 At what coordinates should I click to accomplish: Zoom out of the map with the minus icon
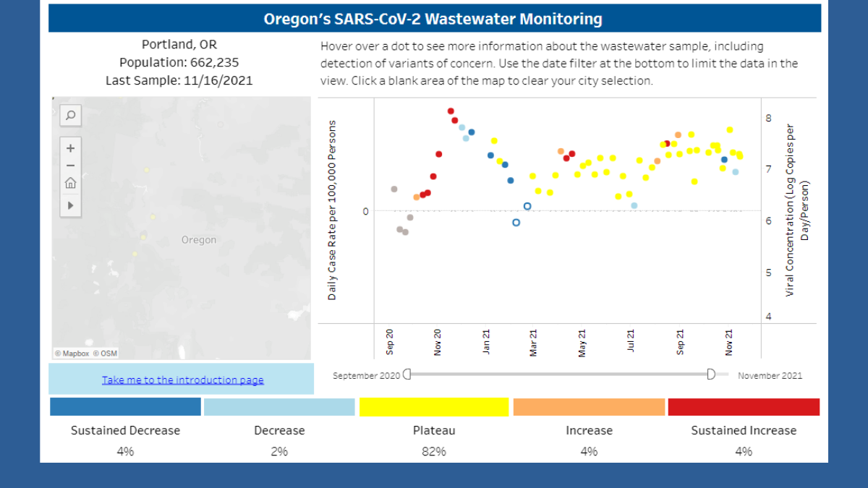point(70,165)
